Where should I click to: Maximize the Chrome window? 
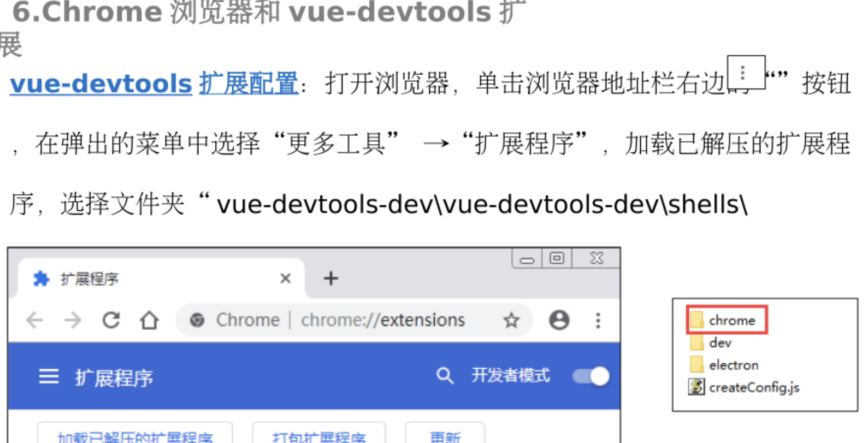tap(557, 258)
